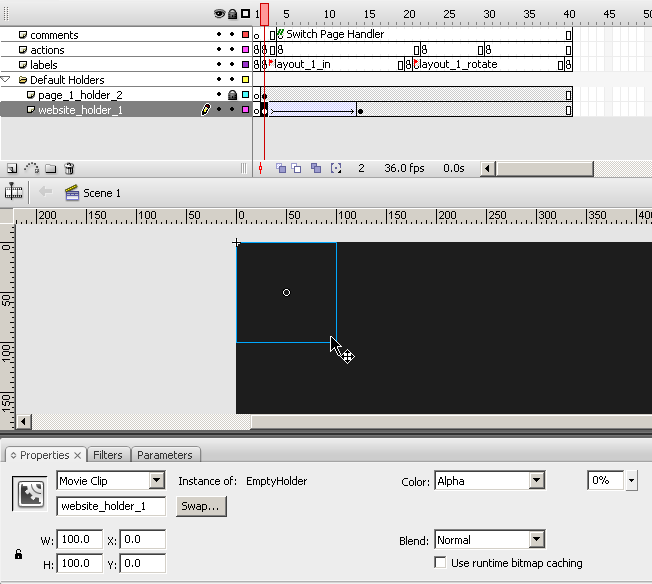Image resolution: width=652 pixels, height=584 pixels.
Task: Click the instance name field website_holder_1
Action: pos(111,506)
